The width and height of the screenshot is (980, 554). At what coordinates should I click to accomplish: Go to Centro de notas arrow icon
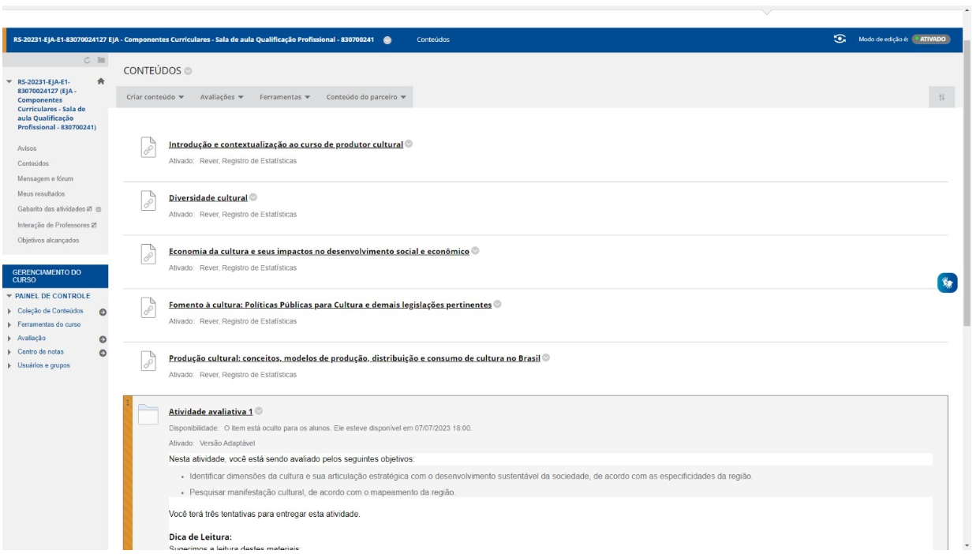tap(103, 352)
